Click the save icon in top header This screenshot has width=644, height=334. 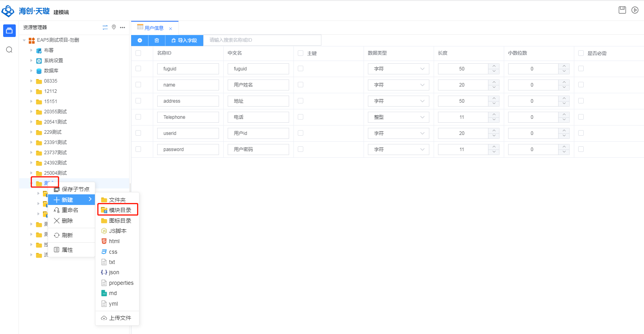pos(622,10)
